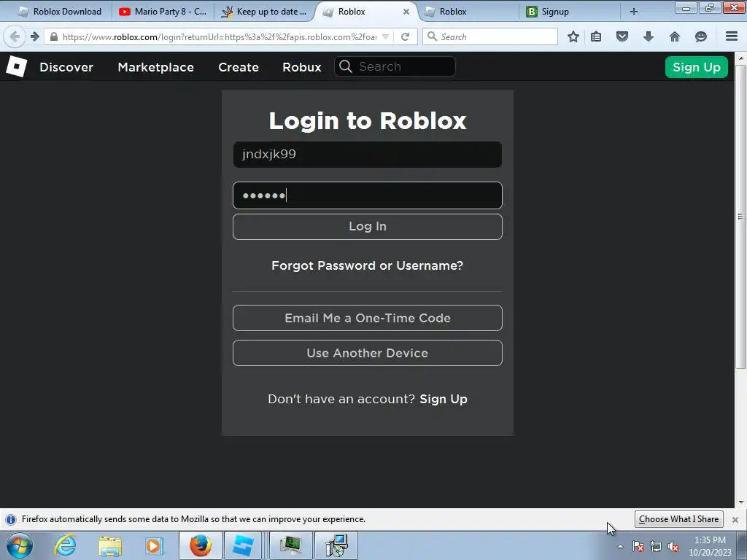Go forward with the browser forward arrow

34,36
